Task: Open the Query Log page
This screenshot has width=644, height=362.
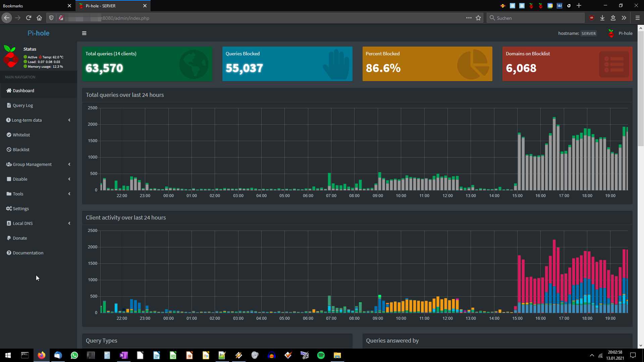Action: click(x=22, y=105)
